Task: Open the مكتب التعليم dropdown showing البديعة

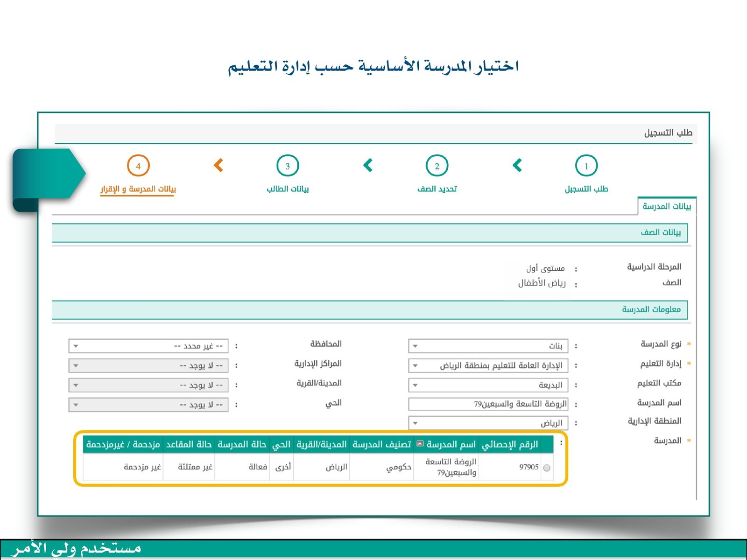Action: [x=488, y=385]
